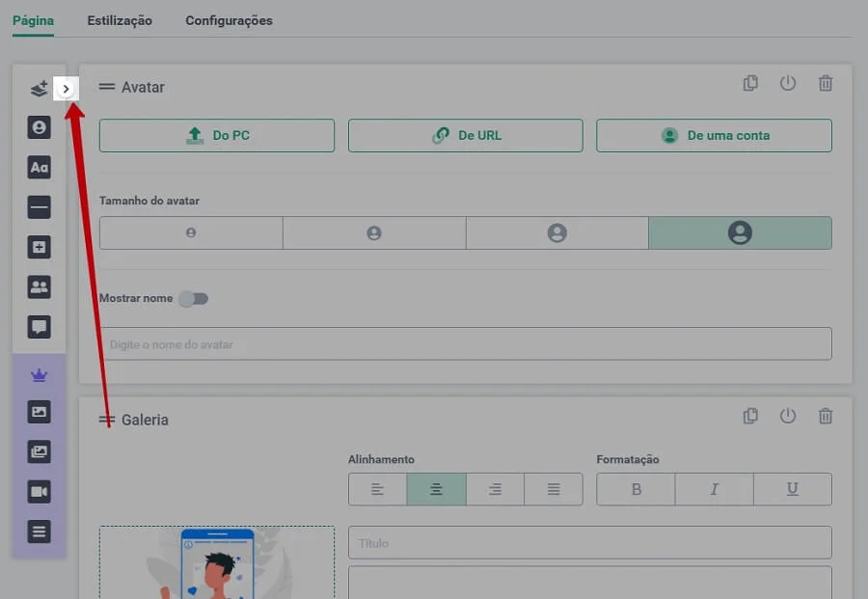Switch to the Estilização tab
Screen dimensions: 868x599
pyautogui.click(x=120, y=20)
